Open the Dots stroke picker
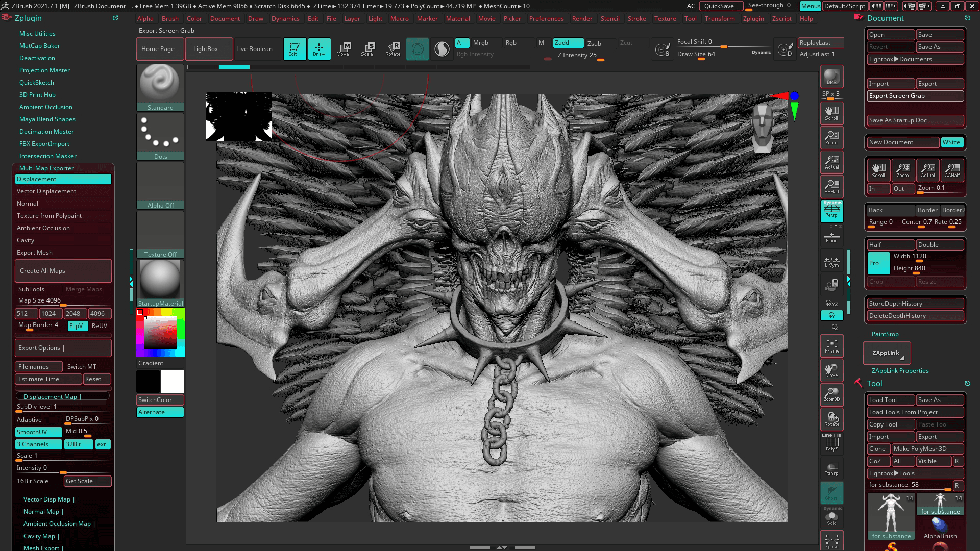The image size is (980, 551). [x=160, y=137]
